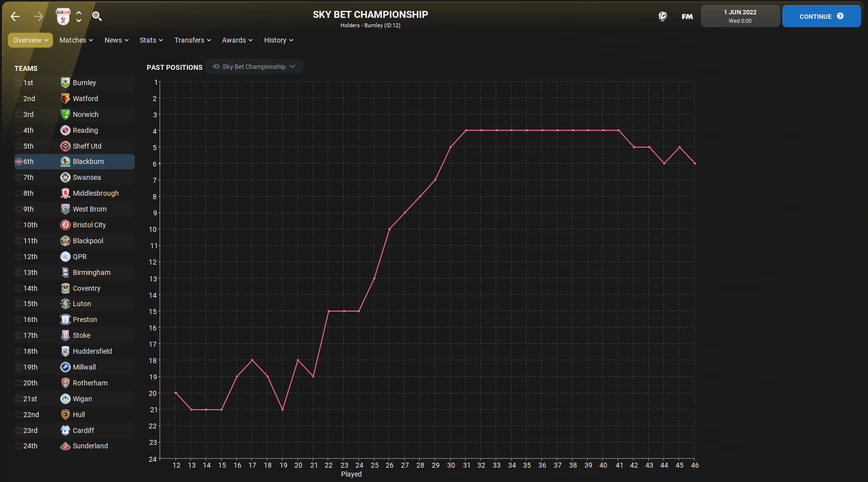
Task: Toggle Burnley's 1st place graph line
Action: click(x=18, y=83)
